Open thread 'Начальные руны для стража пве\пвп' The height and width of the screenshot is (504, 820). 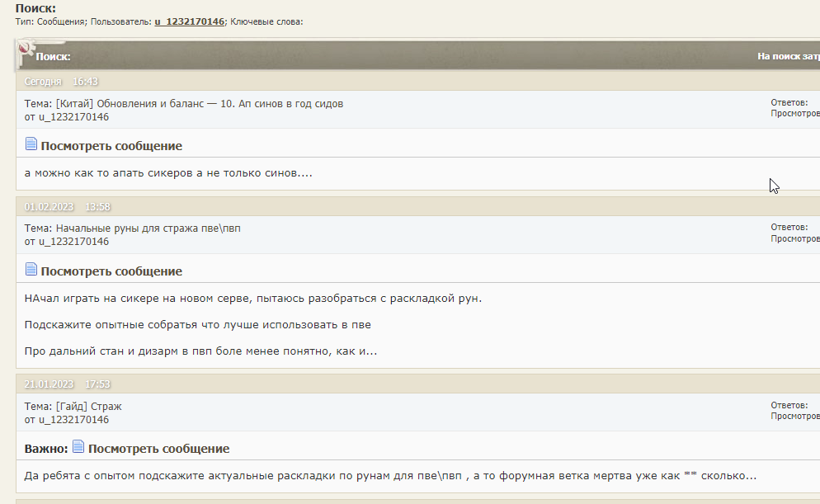point(148,228)
